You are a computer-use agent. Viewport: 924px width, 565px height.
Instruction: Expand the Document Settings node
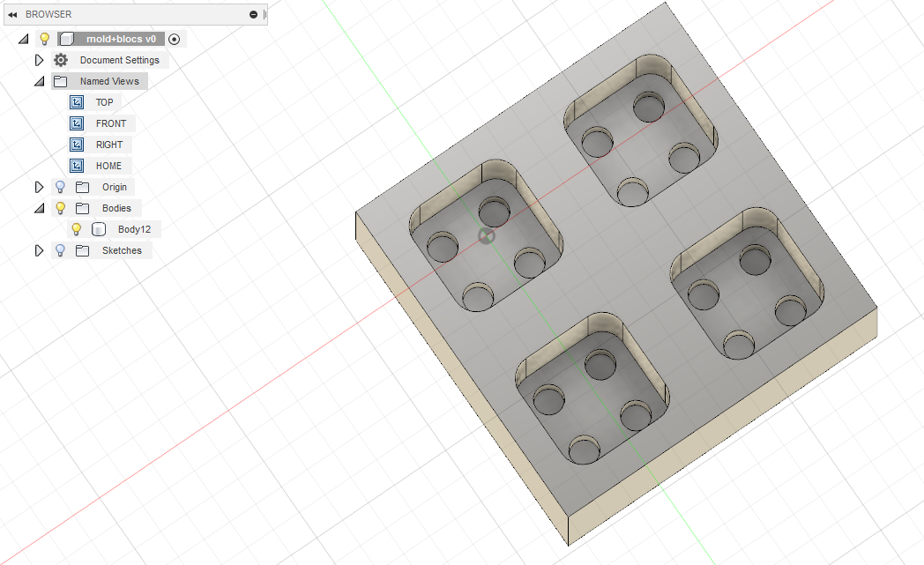[x=40, y=59]
